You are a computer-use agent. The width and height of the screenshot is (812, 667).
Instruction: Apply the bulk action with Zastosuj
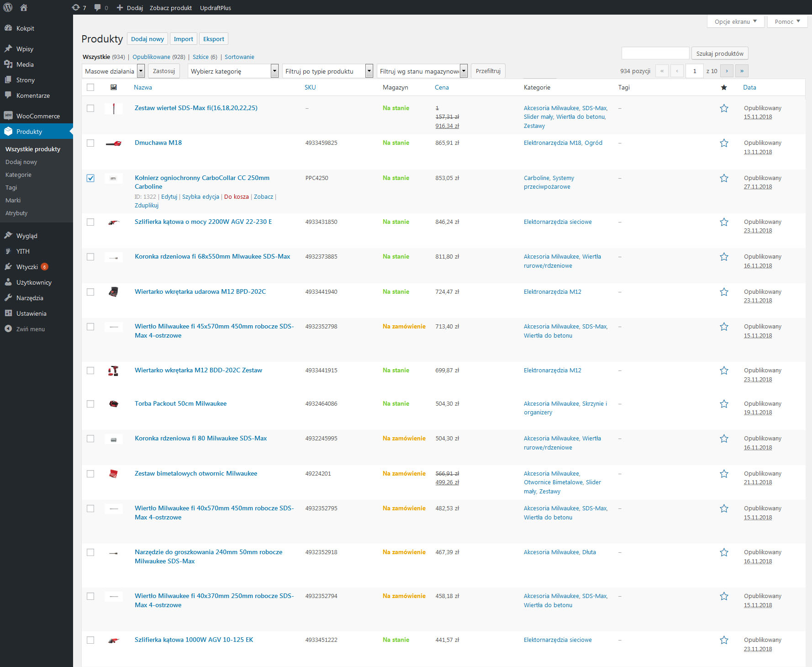[x=164, y=71]
